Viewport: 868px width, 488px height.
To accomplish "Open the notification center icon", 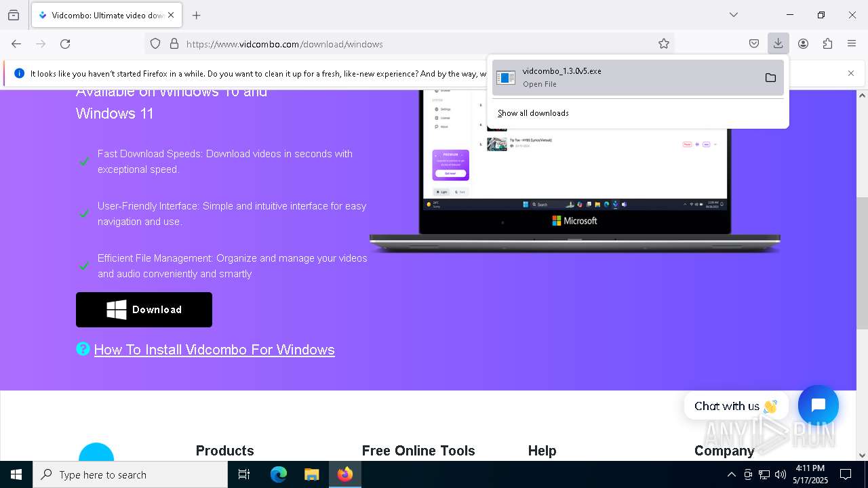I will 846,474.
